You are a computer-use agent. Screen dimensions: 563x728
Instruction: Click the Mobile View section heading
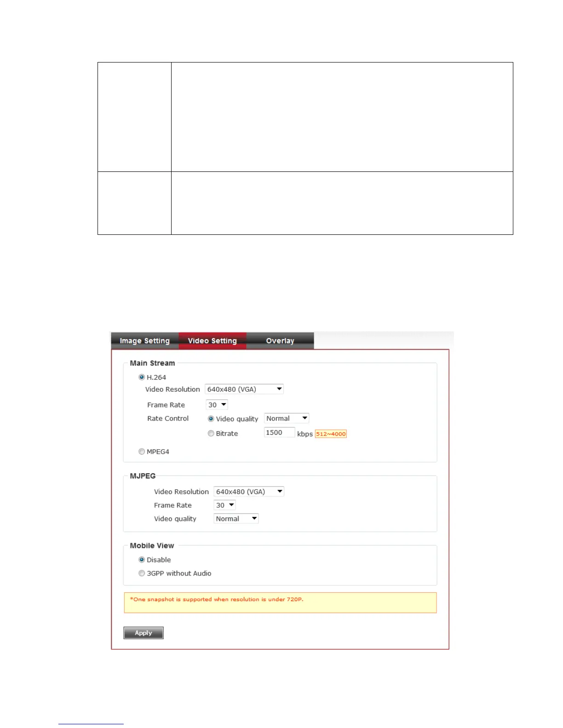pyautogui.click(x=152, y=546)
